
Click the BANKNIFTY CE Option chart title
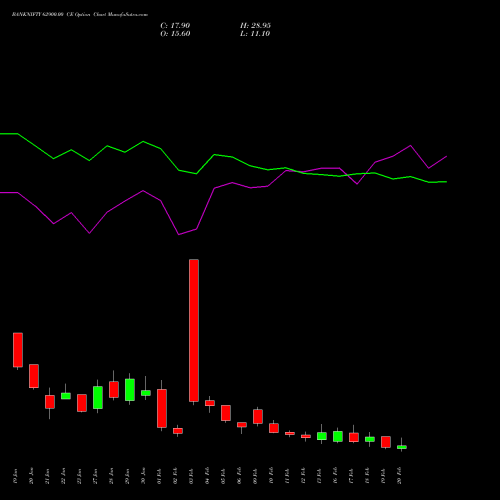[80, 15]
